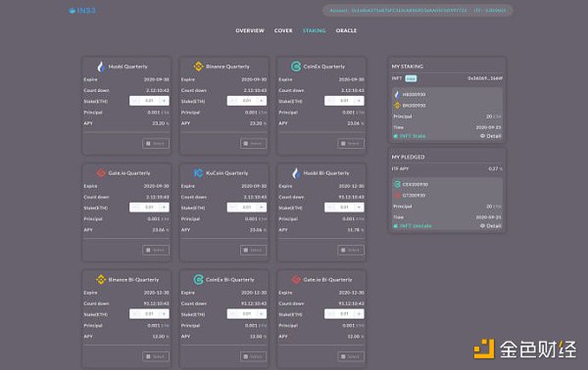Increase stake with plus on Huobi Quarterly
Viewport: 588px width, 370px height.
pos(164,101)
